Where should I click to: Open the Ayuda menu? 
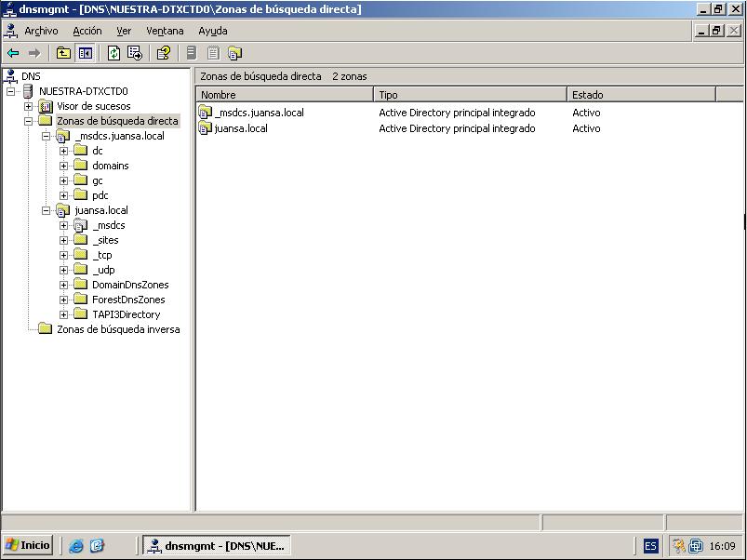(212, 31)
